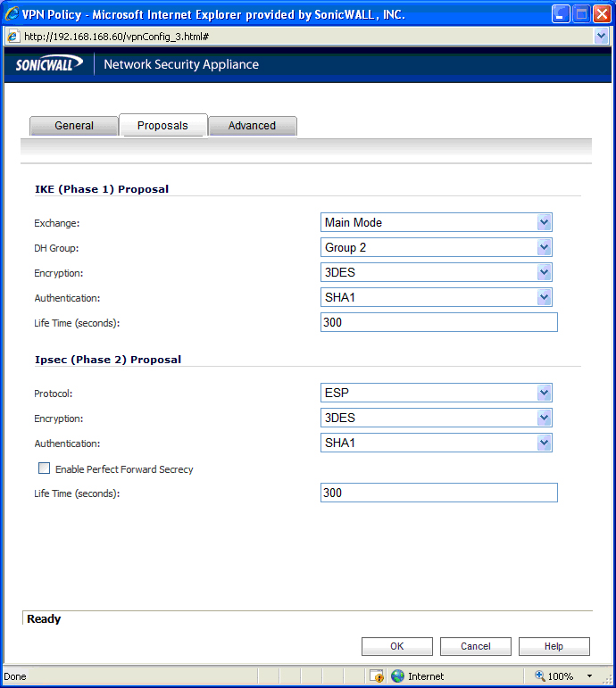Image resolution: width=616 pixels, height=688 pixels.
Task: Click the 'Protocol:' label
Action: [54, 394]
